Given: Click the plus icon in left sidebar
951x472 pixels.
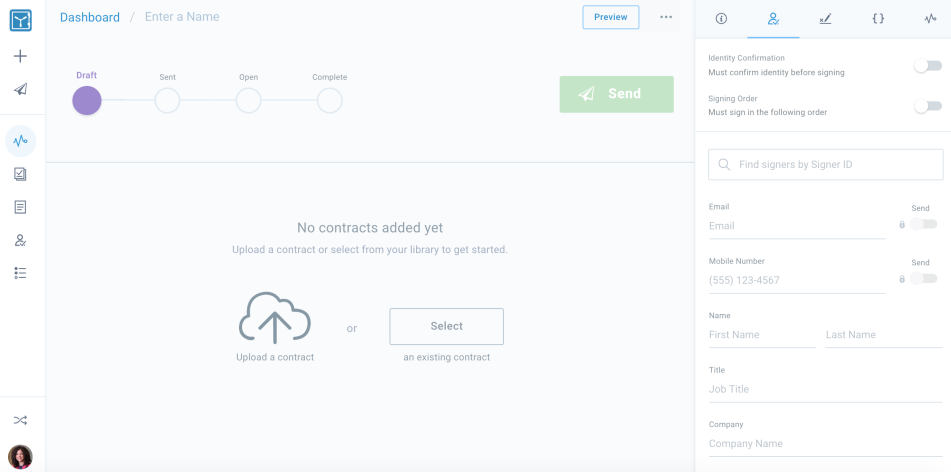Looking at the screenshot, I should [21, 56].
